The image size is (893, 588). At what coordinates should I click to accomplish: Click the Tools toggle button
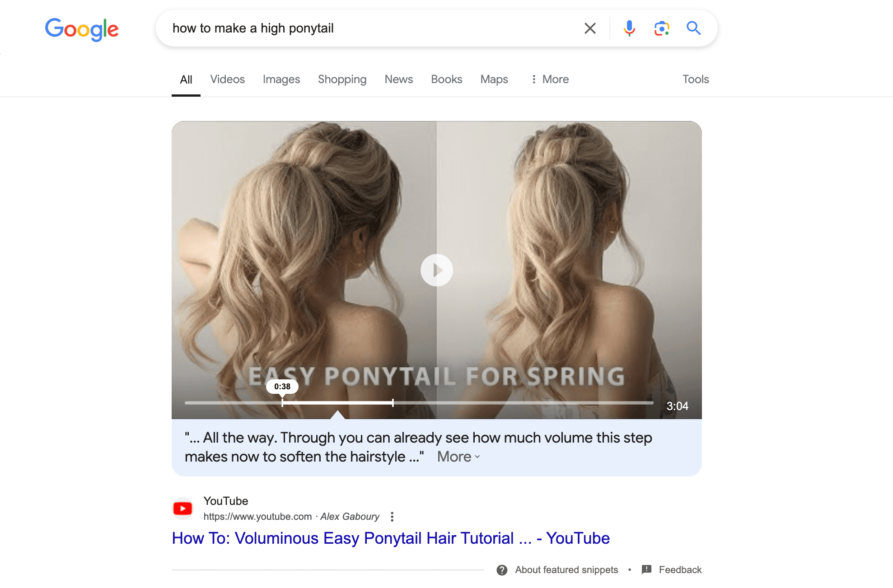click(x=695, y=79)
